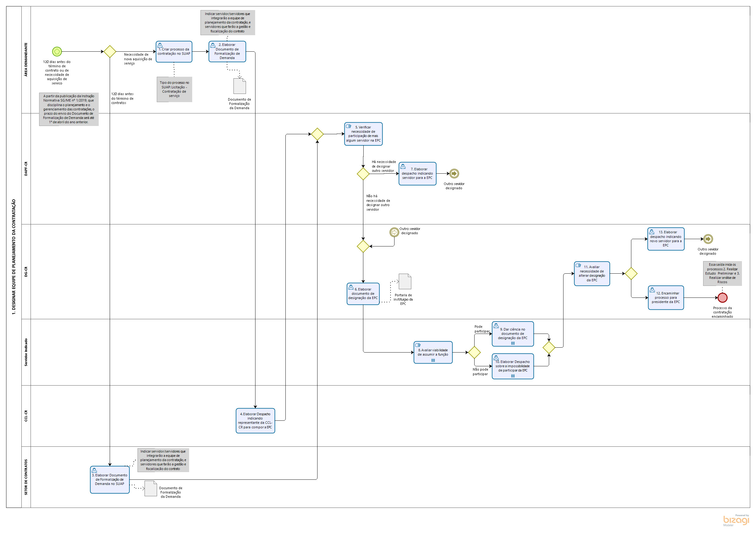The image size is (756, 536).
Task: Click Documento de Formalização document icon in Área Demandante
Action: pos(240,86)
